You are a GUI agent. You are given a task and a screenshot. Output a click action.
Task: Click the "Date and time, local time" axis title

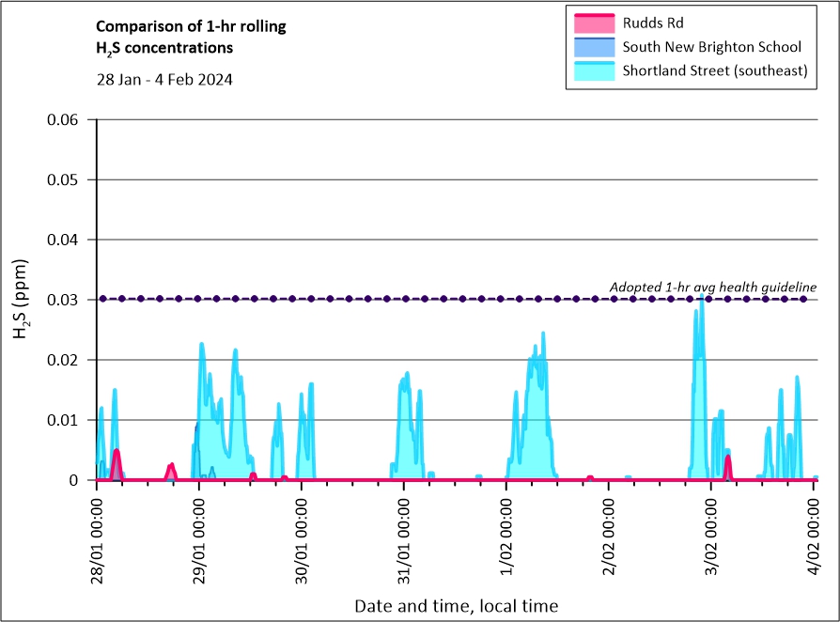point(456,606)
